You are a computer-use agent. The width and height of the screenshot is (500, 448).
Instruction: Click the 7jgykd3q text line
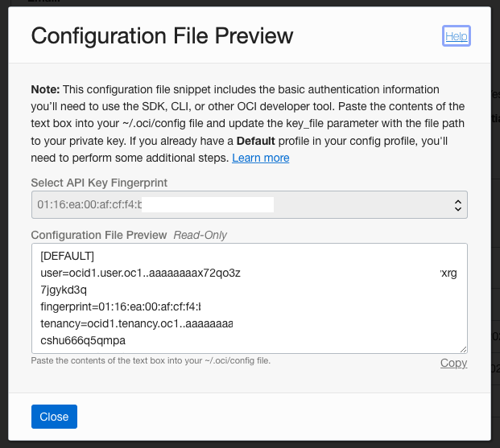(x=64, y=290)
